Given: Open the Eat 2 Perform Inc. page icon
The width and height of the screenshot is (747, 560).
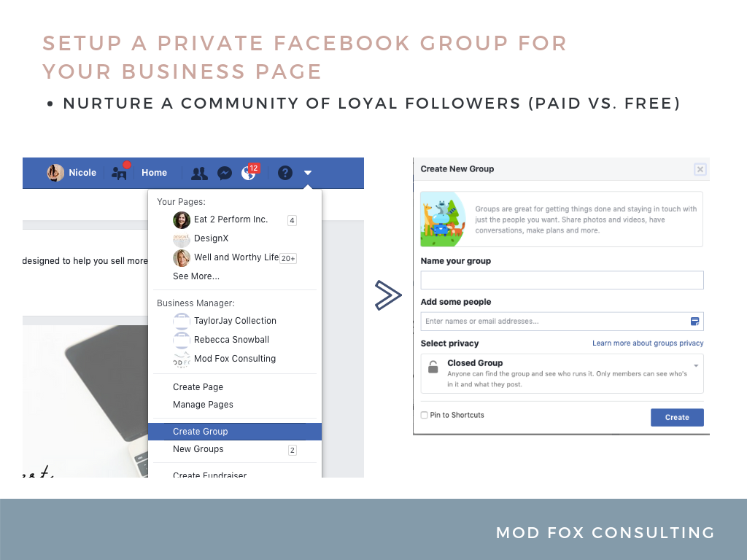Looking at the screenshot, I should (181, 219).
